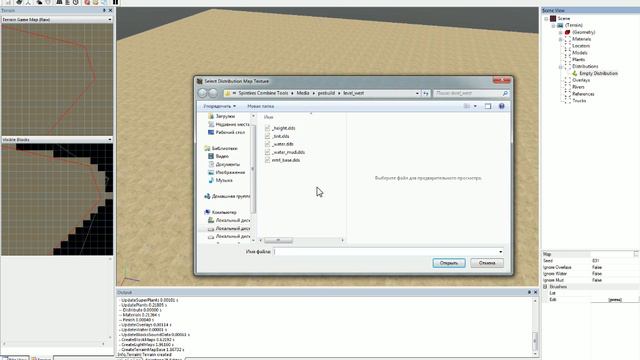Click the (Terrain) node icon
Screen dimensions: 640x360
point(560,25)
